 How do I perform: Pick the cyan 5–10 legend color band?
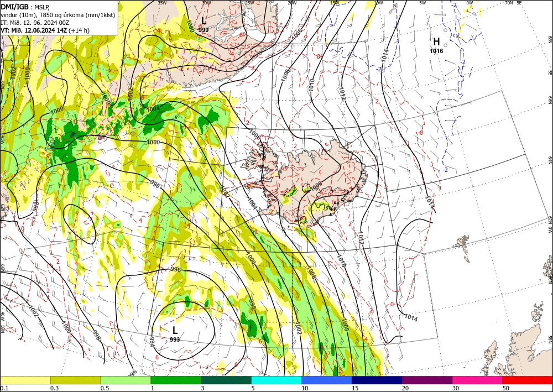click(x=276, y=380)
